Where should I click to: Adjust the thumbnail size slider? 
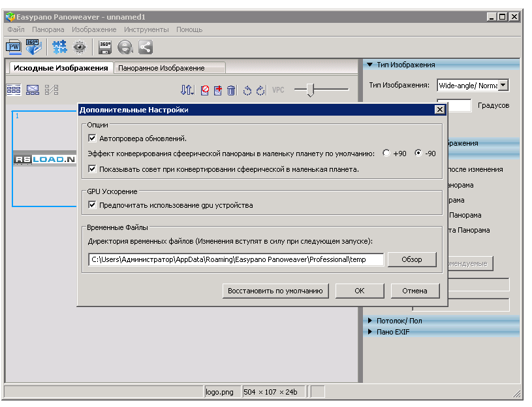311,90
